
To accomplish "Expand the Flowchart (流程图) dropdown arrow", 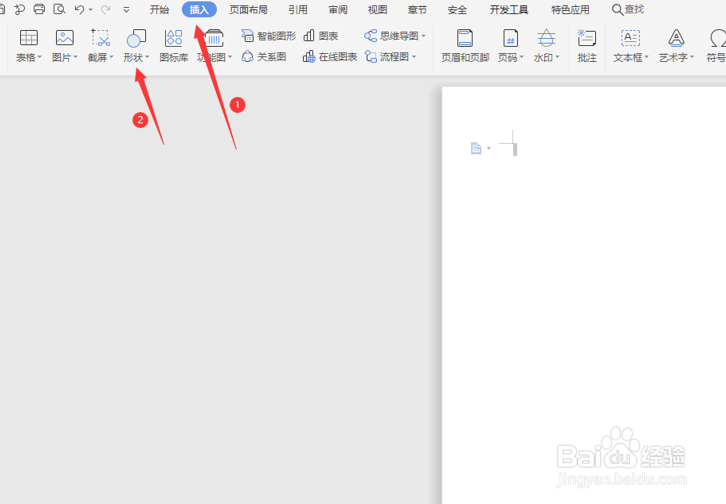I will click(414, 56).
